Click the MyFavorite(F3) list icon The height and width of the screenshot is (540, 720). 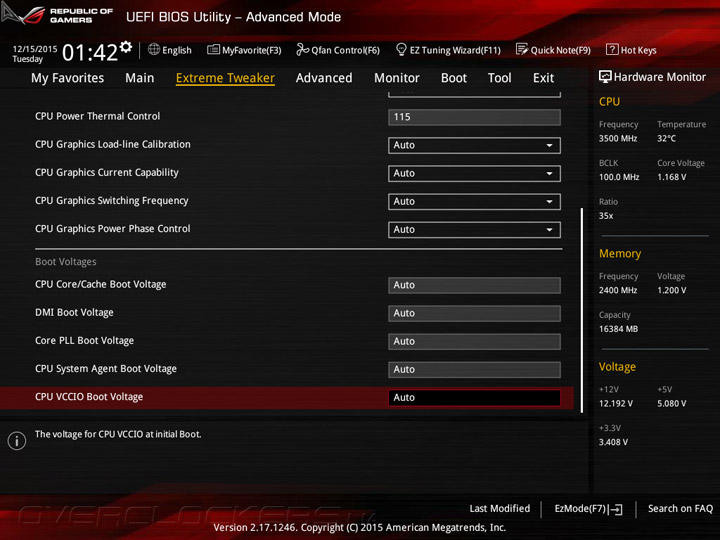(213, 50)
